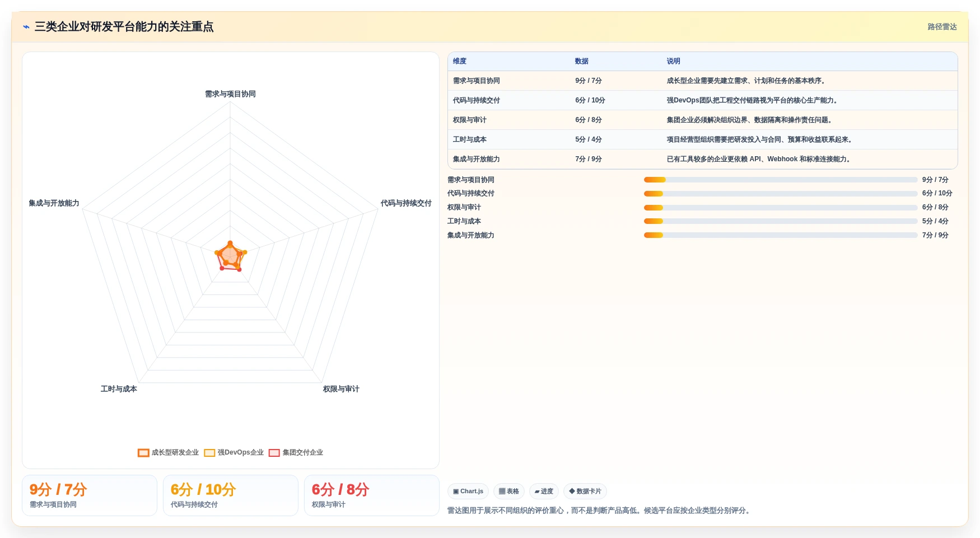Click radar axis label 需求与项目协同
Screen dimensions: 980x538
[x=230, y=94]
